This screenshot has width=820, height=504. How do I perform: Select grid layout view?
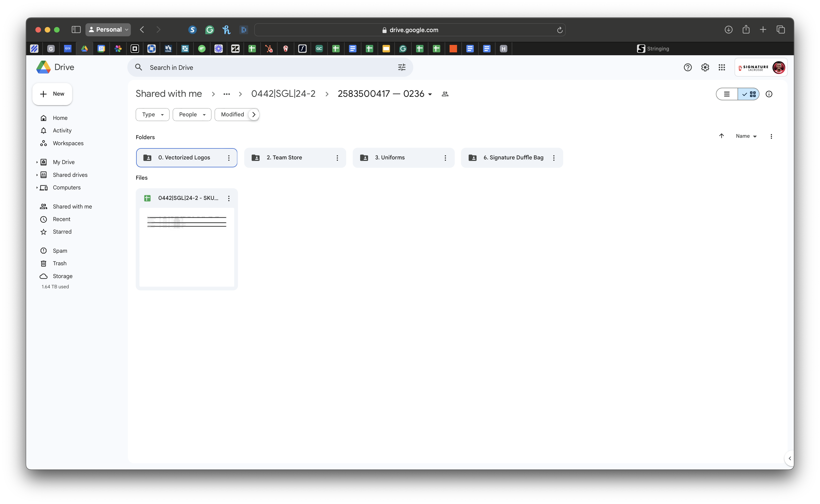pyautogui.click(x=749, y=94)
